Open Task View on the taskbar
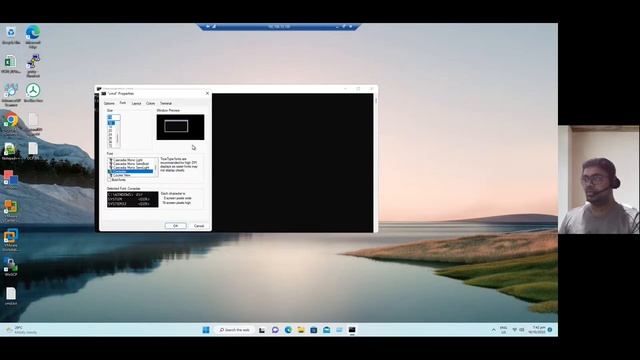640x360 pixels. pyautogui.click(x=262, y=330)
